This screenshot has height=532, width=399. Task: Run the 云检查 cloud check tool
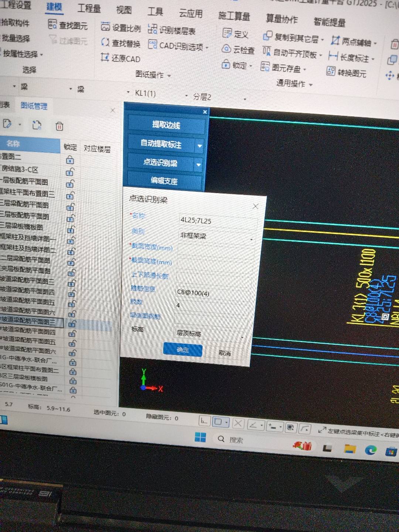coord(238,50)
